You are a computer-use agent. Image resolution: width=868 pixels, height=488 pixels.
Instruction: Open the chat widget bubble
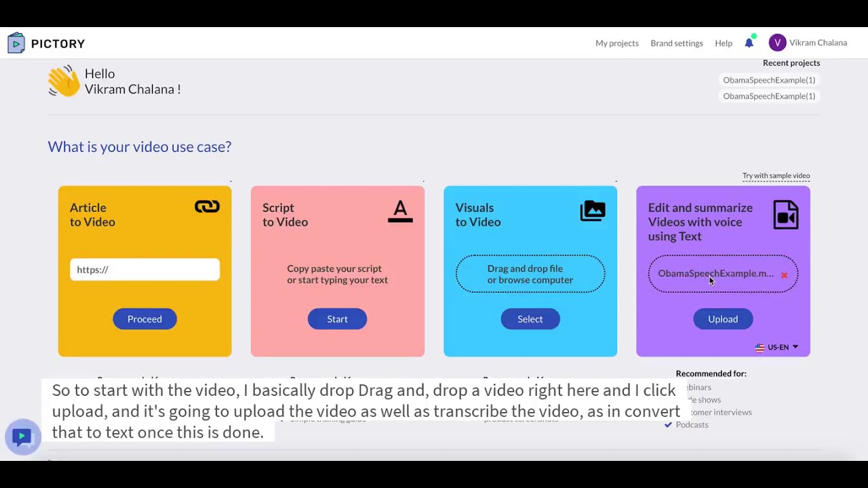(22, 437)
